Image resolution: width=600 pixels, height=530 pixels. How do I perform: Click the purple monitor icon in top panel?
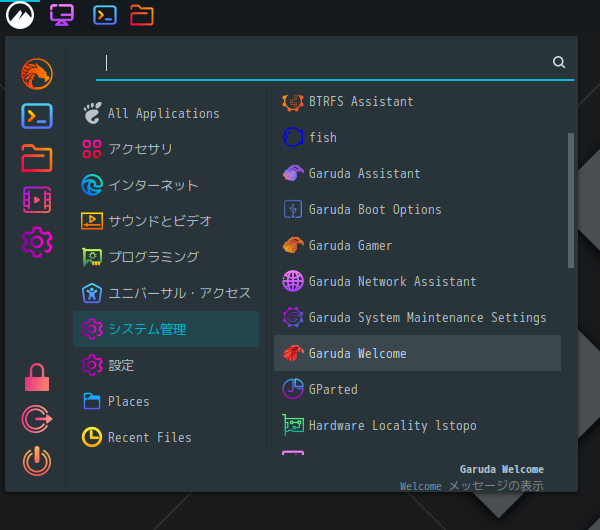(62, 15)
